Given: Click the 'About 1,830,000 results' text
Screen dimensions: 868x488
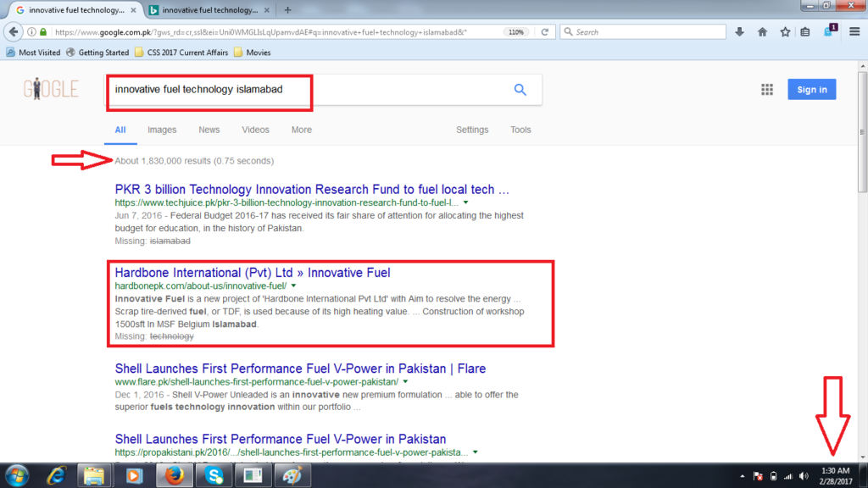Looking at the screenshot, I should coord(194,161).
